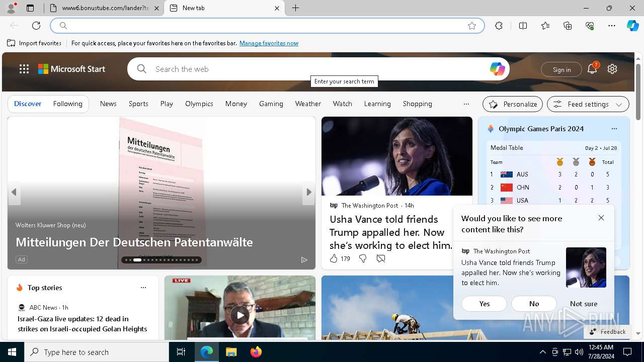Show hidden system tray icons
Viewport: 644px width, 362px height.
(x=542, y=352)
